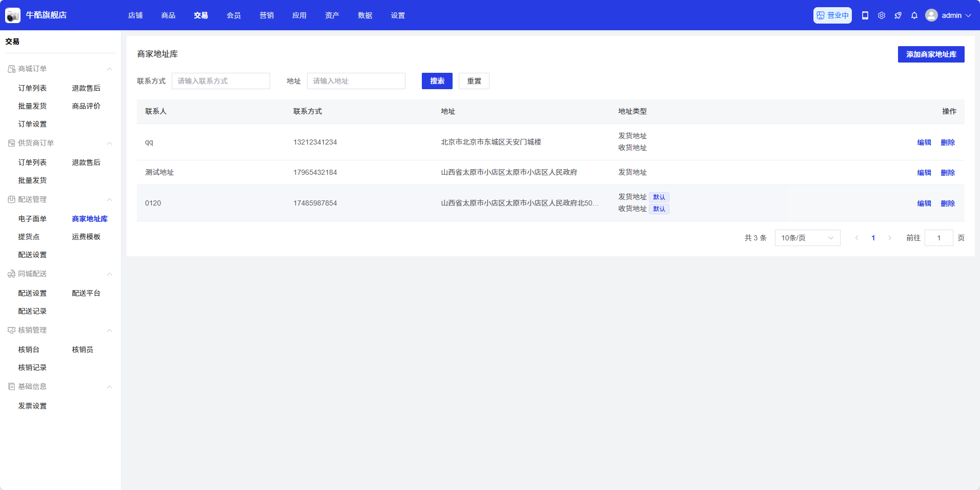Click the mobile device preview icon
Screen dimensions: 980x490
click(865, 15)
